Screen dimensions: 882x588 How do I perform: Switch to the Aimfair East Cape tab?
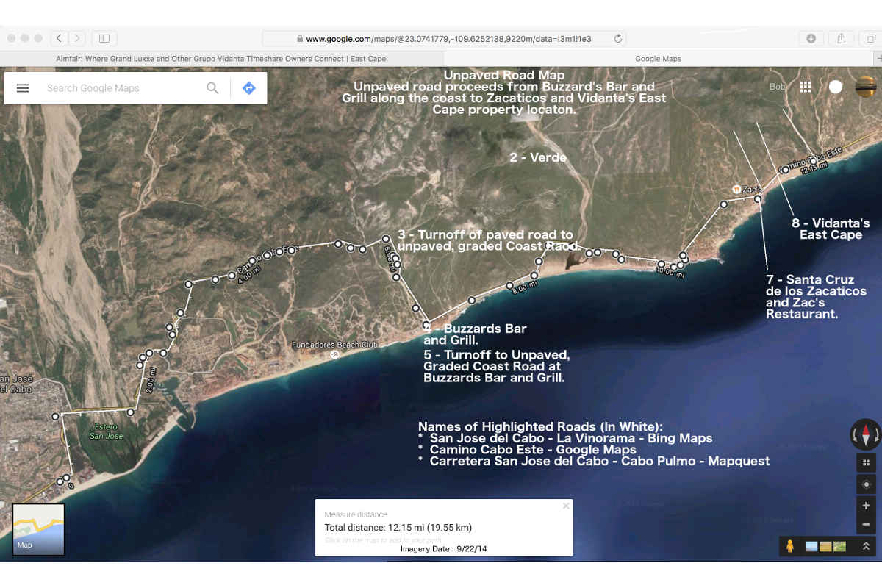pos(220,59)
